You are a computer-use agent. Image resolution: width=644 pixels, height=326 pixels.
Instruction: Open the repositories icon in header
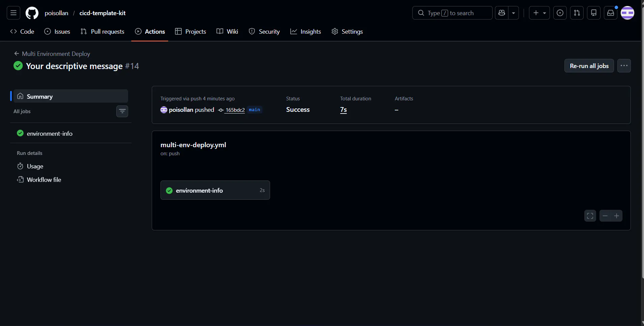pyautogui.click(x=594, y=13)
